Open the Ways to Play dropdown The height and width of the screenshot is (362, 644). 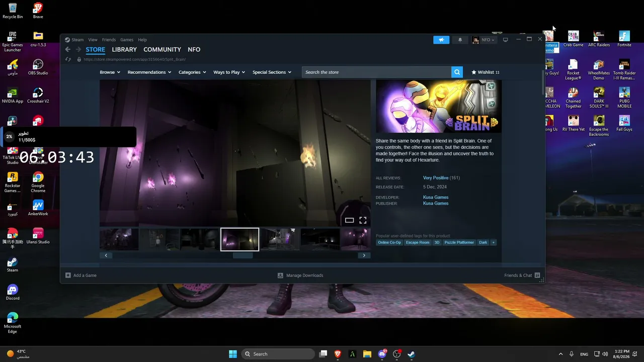[x=229, y=72]
